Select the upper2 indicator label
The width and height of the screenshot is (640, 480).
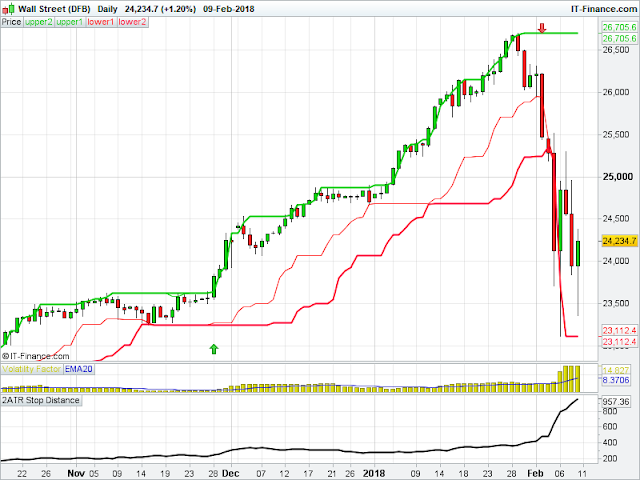point(39,22)
